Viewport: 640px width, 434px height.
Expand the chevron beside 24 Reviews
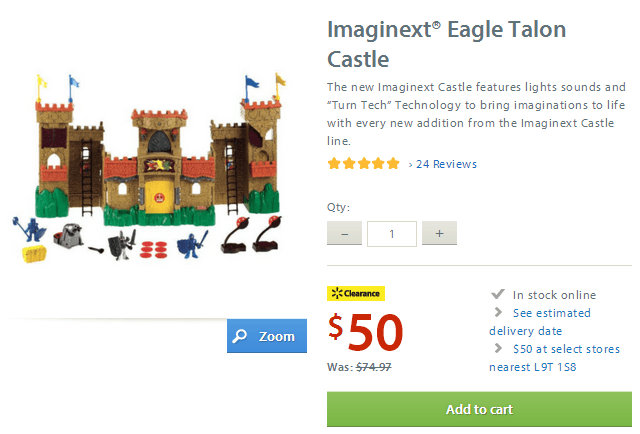(x=410, y=164)
